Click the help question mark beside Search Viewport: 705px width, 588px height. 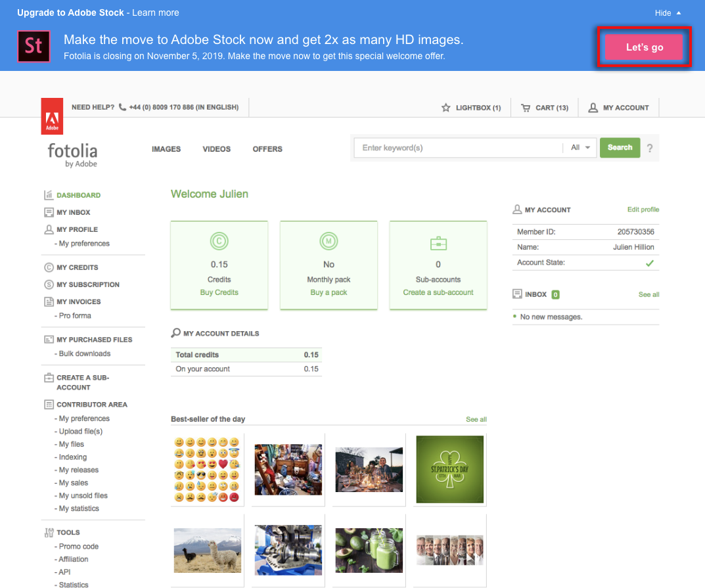click(649, 148)
